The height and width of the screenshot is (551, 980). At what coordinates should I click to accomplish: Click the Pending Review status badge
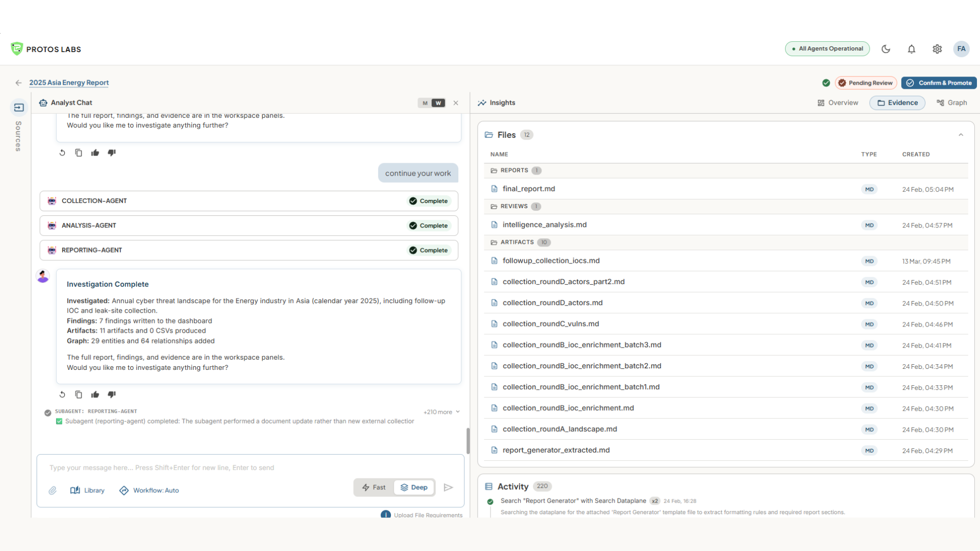coord(866,83)
